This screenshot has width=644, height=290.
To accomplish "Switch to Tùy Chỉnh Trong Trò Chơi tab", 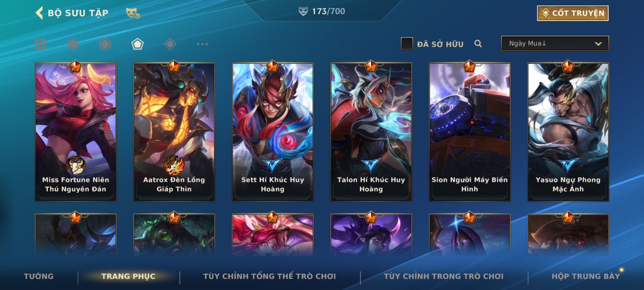I will pos(444,276).
